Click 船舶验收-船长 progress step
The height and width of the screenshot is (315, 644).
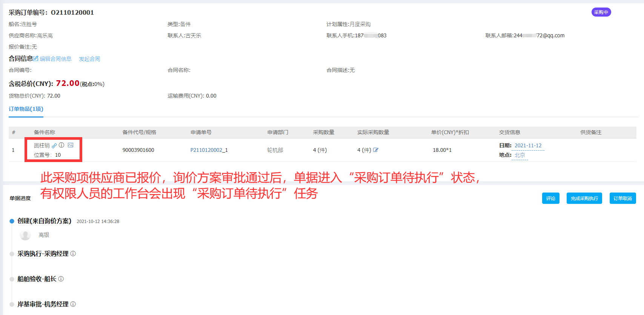point(37,279)
